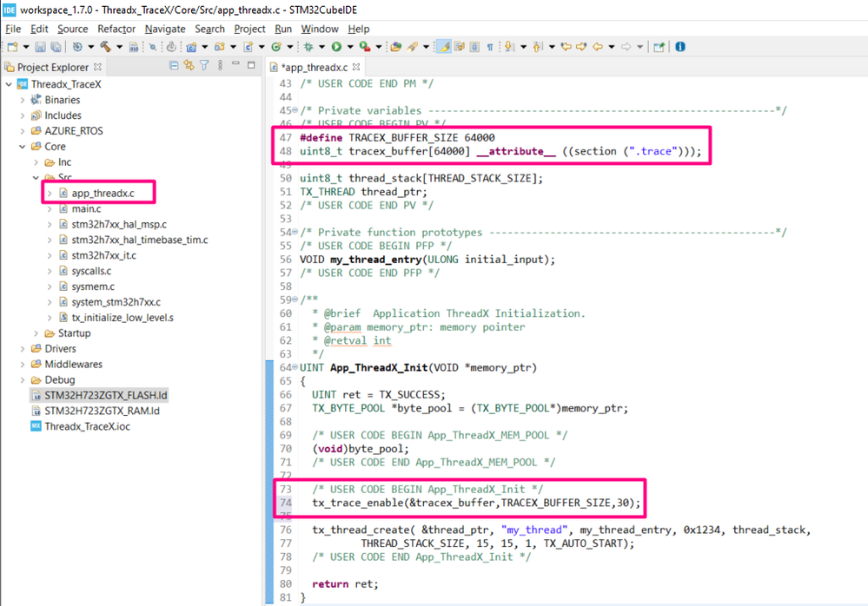
Task: Click the Open Element search toolbar icon
Action: (x=396, y=47)
